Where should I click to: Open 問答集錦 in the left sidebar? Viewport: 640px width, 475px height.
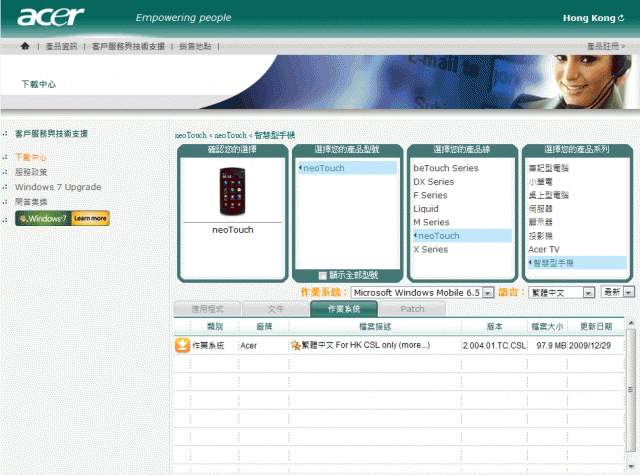[x=31, y=202]
